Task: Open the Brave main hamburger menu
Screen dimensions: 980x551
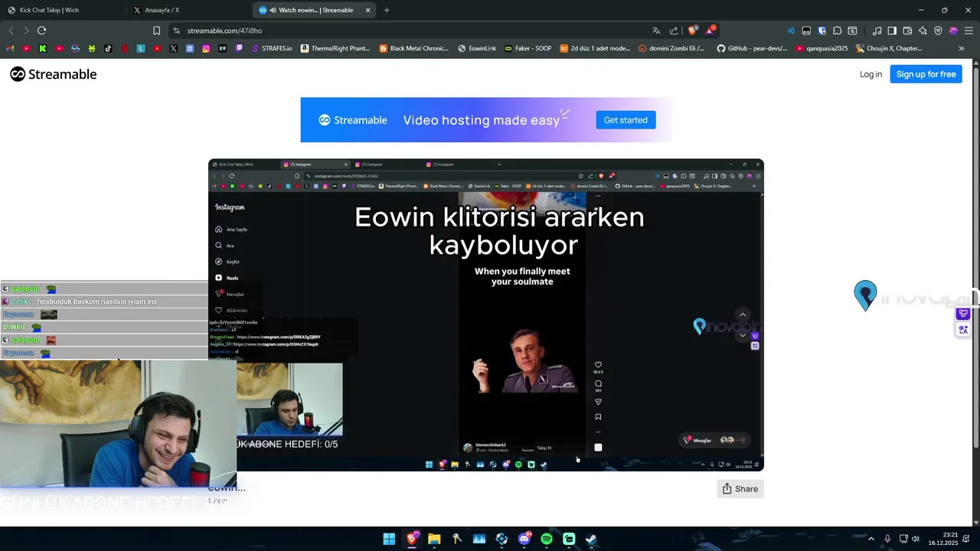Action: [969, 31]
